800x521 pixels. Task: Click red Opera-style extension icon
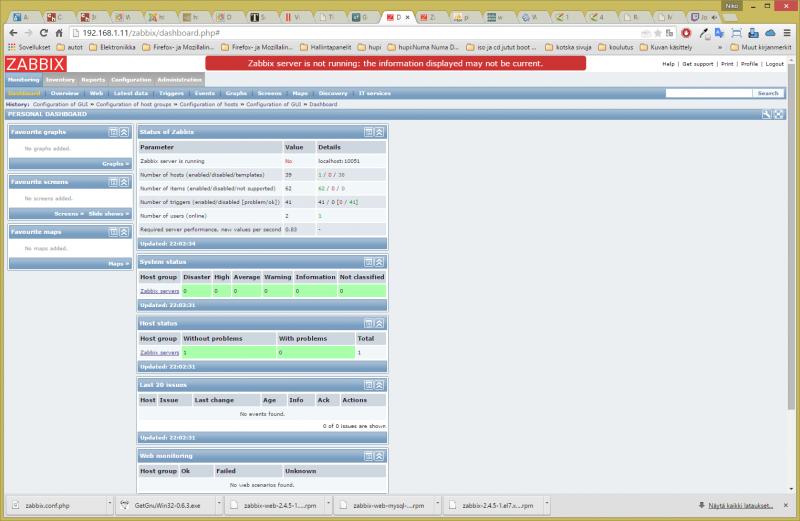pyautogui.click(x=686, y=33)
